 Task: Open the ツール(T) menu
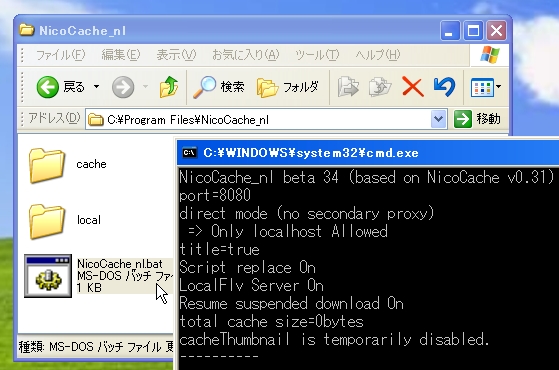[317, 55]
